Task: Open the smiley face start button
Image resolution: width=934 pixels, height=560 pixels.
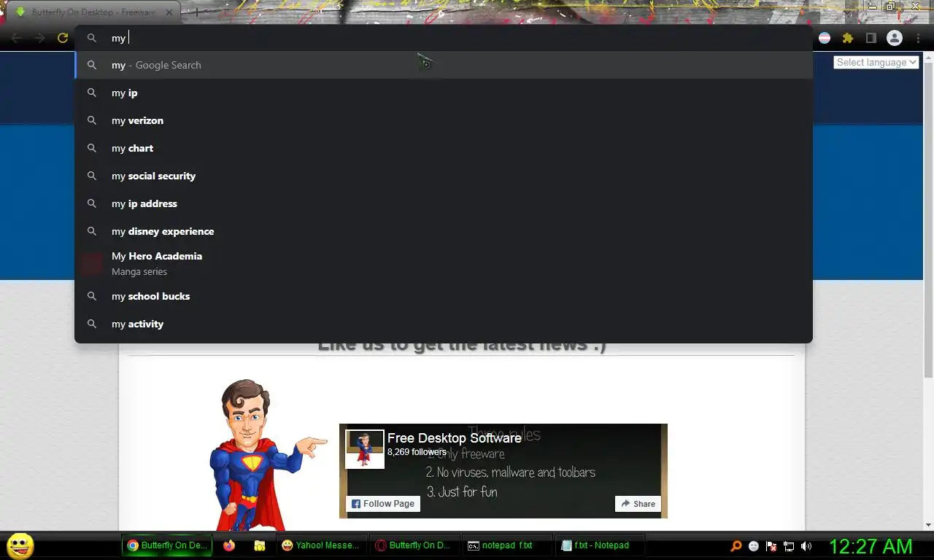Action: click(x=20, y=545)
